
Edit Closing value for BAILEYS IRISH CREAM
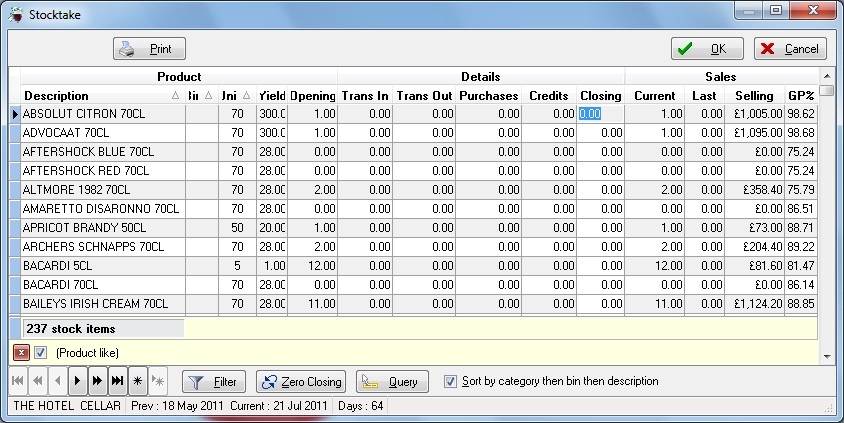coord(600,304)
